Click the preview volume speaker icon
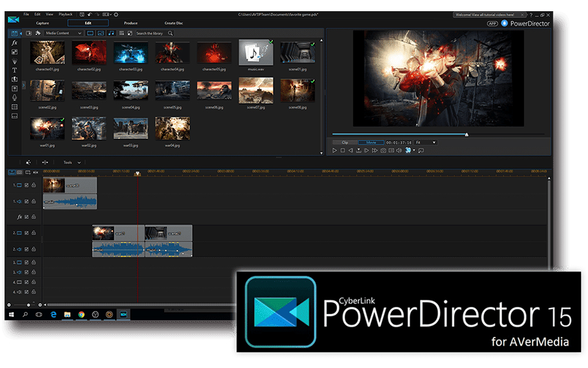Image resolution: width=588 pixels, height=368 pixels. pos(399,150)
